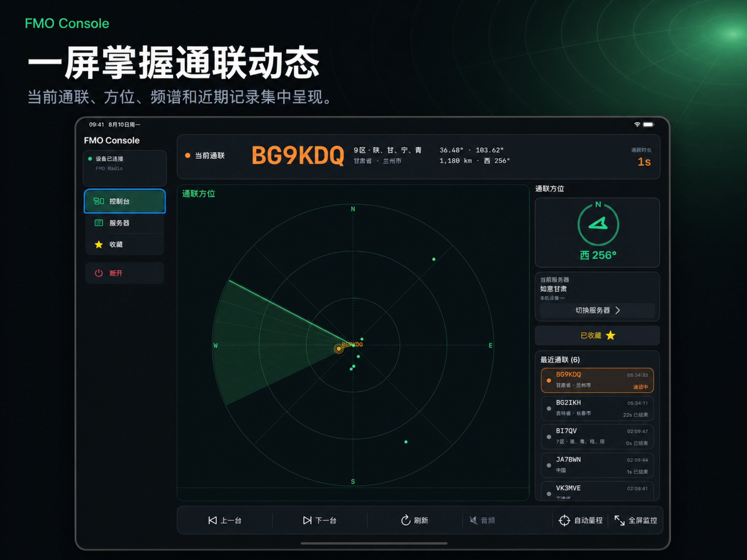Click the green connected status dot
747x560 pixels.
[90, 159]
